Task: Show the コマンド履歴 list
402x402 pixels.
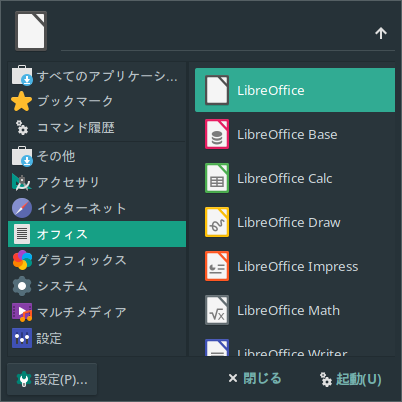Action: pyautogui.click(x=97, y=127)
